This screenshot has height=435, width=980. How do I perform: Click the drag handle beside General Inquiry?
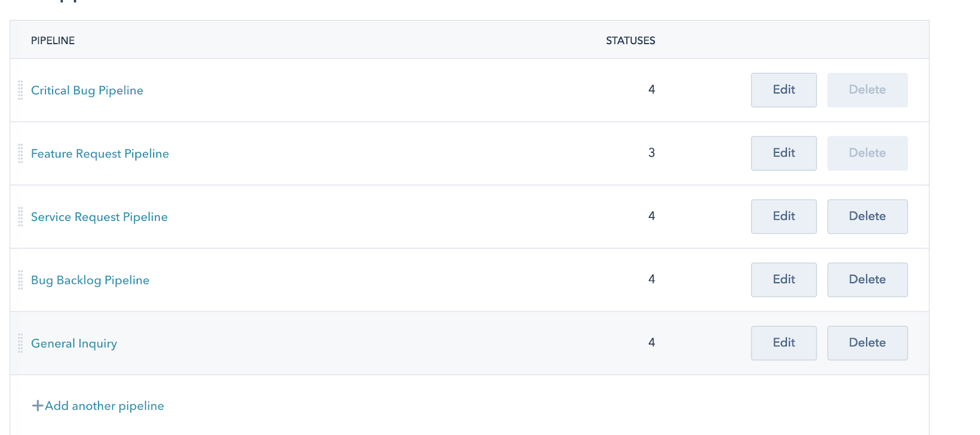pyautogui.click(x=20, y=343)
